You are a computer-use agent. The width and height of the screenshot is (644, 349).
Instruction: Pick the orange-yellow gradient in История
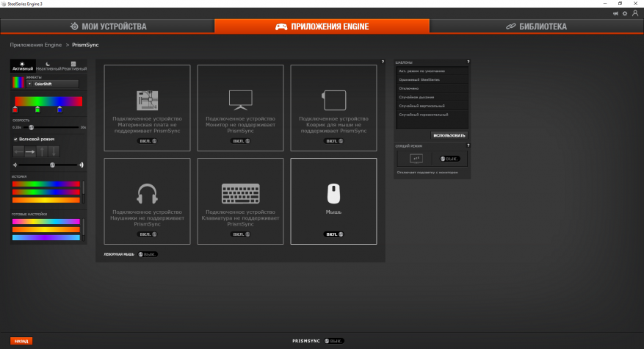point(46,200)
